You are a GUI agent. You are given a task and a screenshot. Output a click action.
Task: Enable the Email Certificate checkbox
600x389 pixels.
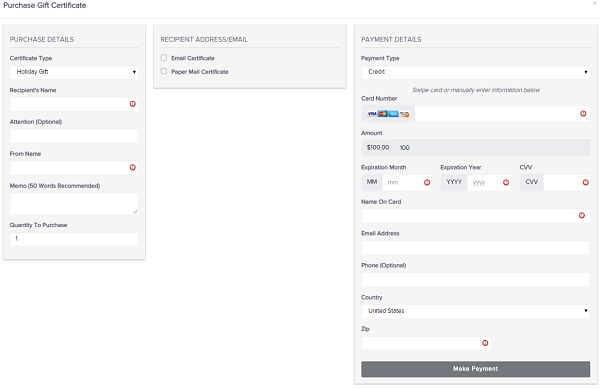pos(164,58)
